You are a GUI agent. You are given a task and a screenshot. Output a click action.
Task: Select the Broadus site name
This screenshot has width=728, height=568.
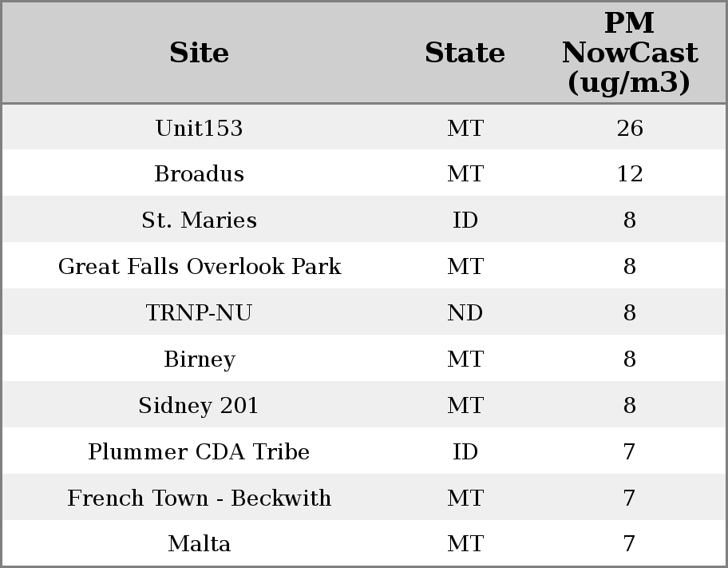pyautogui.click(x=199, y=174)
